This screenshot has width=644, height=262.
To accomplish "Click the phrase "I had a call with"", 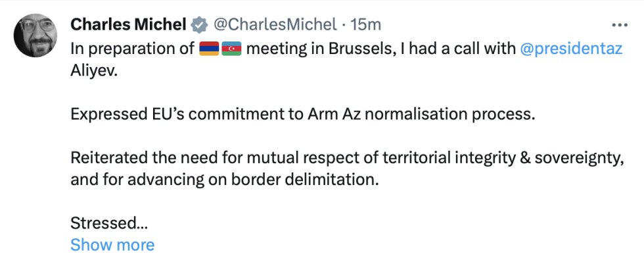I will click(x=456, y=49).
